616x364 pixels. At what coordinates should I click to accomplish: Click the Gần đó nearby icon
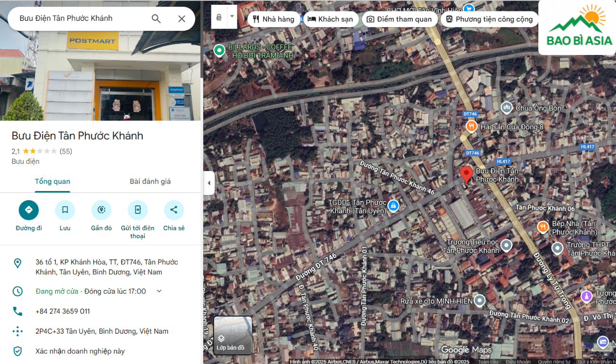point(101,210)
